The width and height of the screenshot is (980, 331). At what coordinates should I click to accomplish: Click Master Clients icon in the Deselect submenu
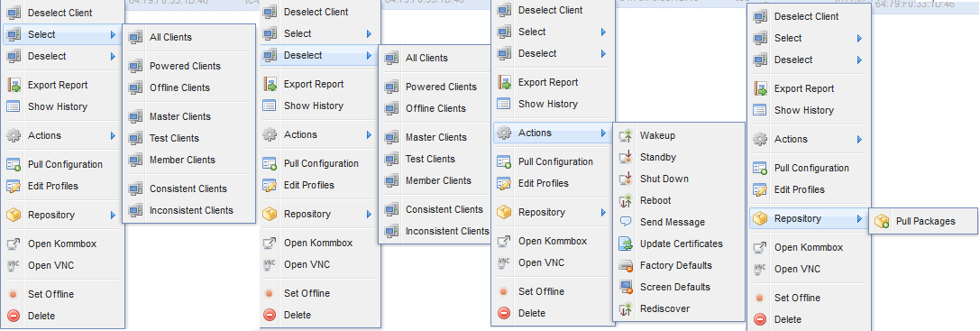tap(391, 138)
